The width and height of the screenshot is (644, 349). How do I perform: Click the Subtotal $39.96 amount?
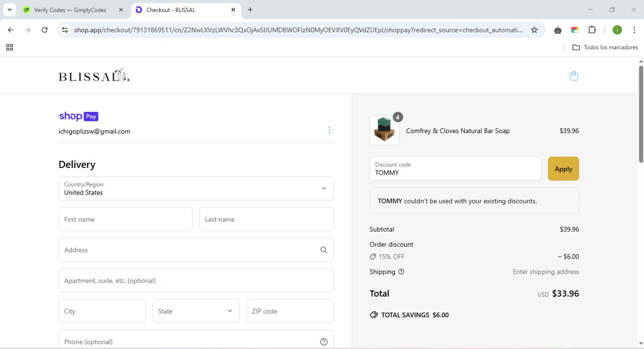click(x=569, y=229)
